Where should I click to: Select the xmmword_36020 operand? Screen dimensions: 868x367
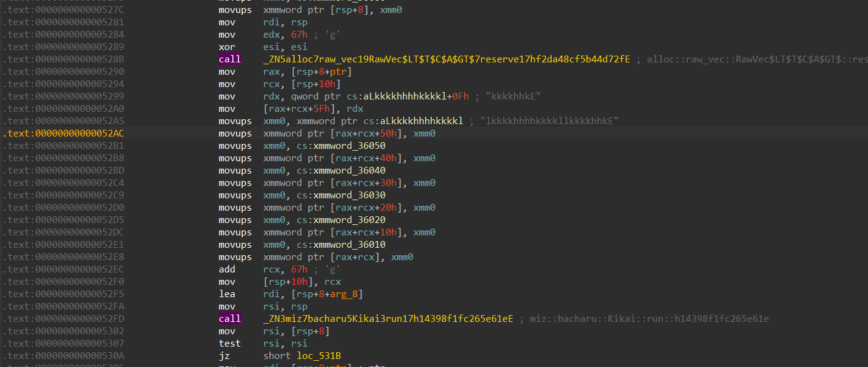pos(350,220)
